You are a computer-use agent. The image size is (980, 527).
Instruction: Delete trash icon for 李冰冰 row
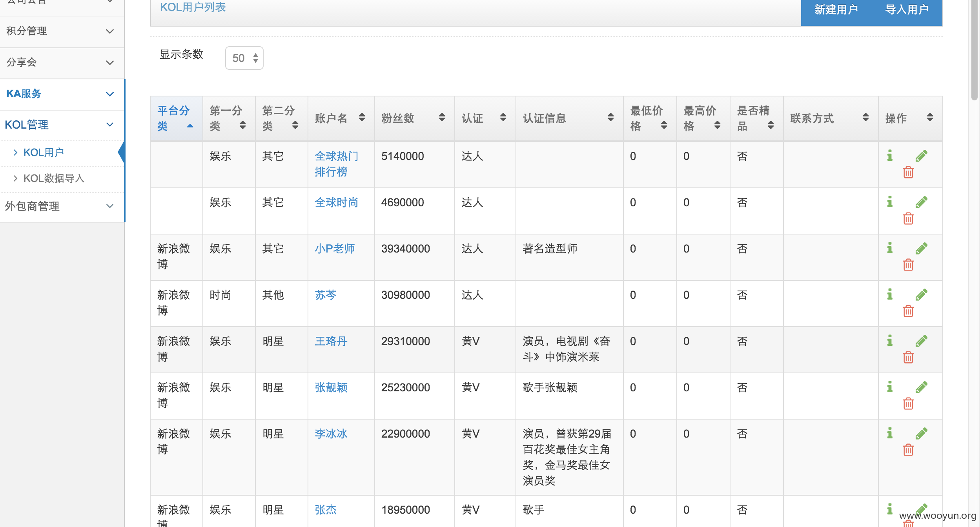pyautogui.click(x=908, y=450)
